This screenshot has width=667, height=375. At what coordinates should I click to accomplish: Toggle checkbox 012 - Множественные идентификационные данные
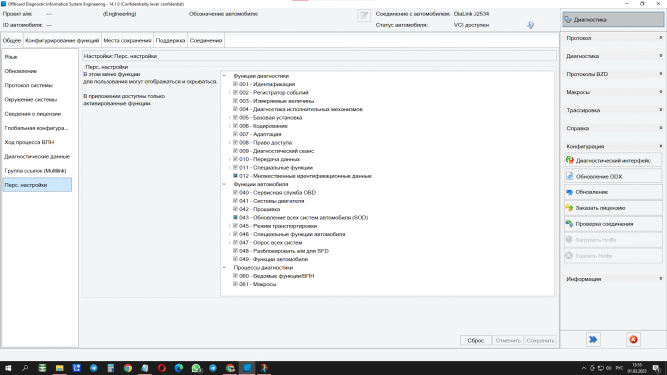tap(235, 176)
